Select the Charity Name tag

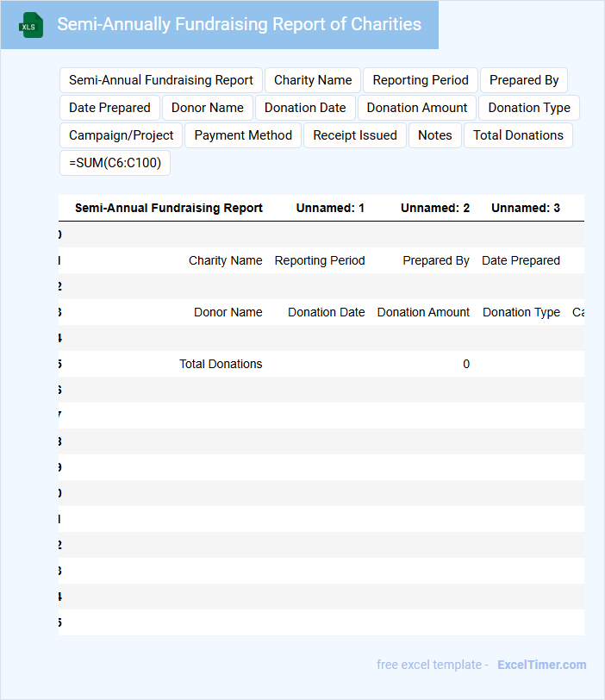pyautogui.click(x=313, y=80)
